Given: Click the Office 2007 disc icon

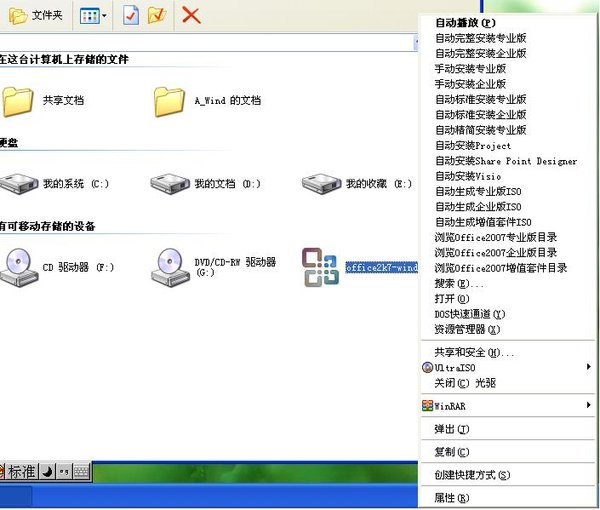Looking at the screenshot, I should (320, 267).
